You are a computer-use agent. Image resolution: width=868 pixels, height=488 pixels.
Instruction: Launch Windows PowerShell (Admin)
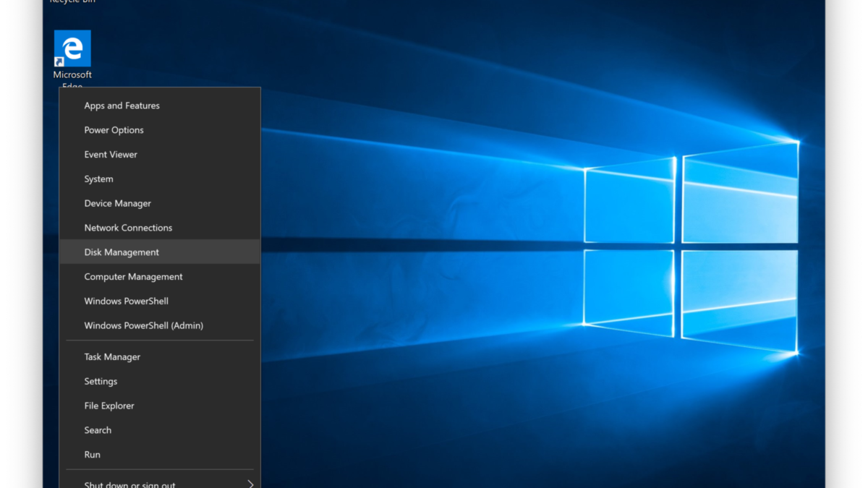(x=143, y=326)
